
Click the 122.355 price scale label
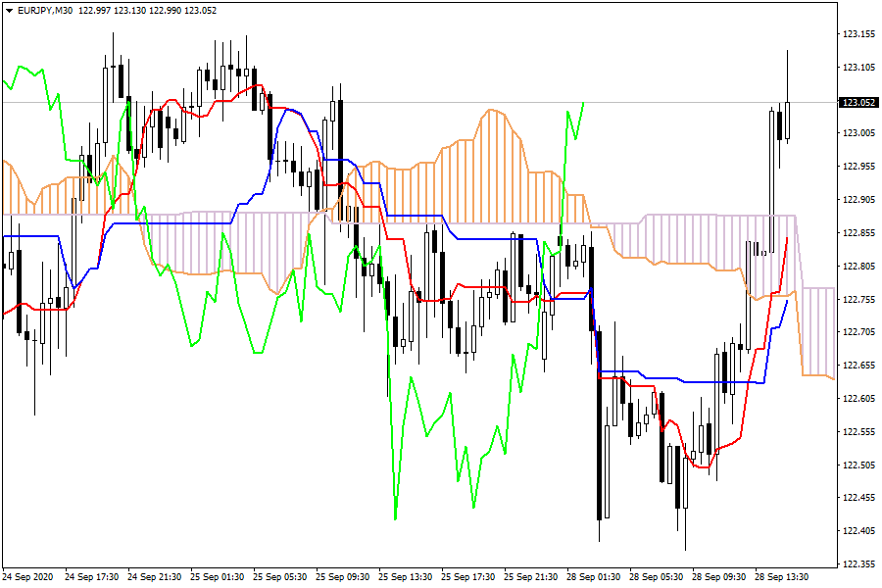click(858, 564)
